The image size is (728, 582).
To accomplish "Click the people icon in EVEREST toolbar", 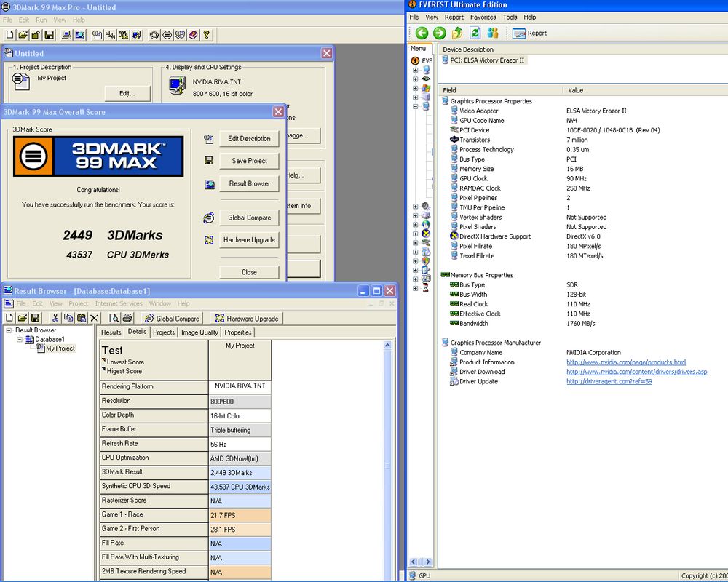I will click(x=493, y=33).
